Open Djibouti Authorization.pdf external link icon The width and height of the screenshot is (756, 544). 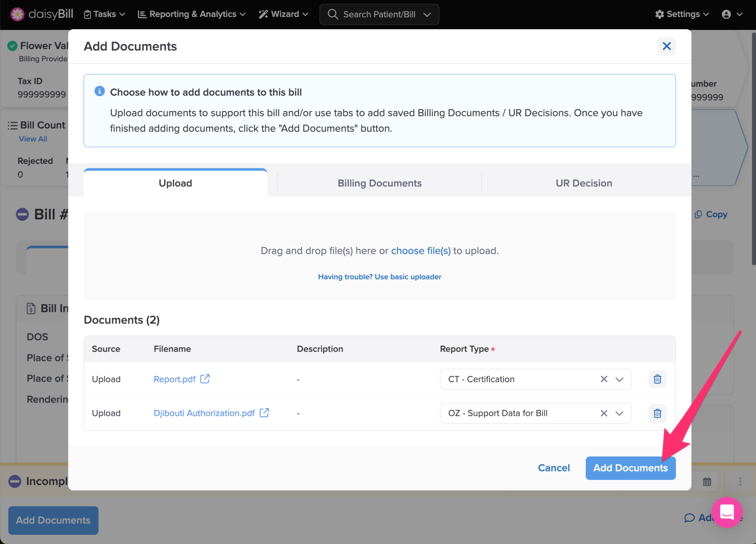click(x=264, y=413)
